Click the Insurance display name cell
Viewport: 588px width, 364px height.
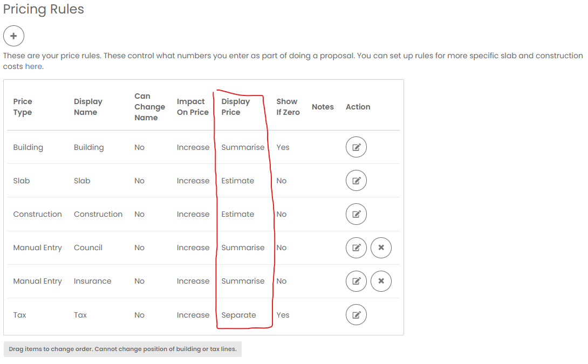click(92, 281)
